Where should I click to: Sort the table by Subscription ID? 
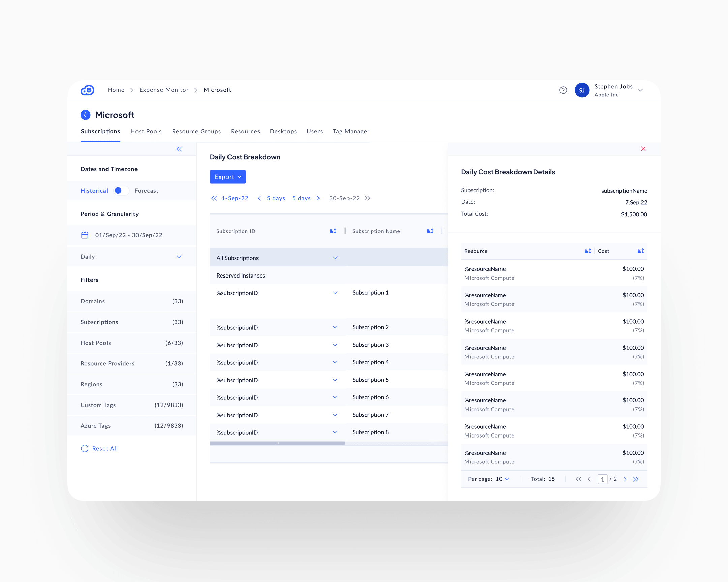[x=333, y=231]
